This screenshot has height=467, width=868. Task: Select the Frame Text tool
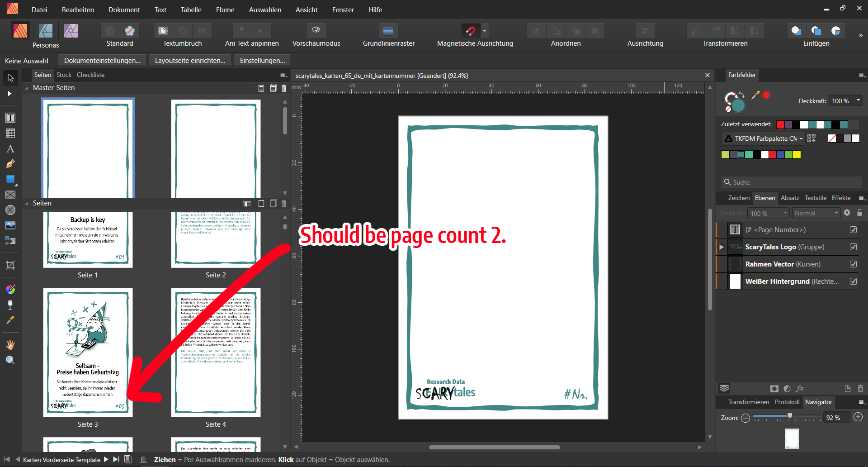click(x=10, y=118)
